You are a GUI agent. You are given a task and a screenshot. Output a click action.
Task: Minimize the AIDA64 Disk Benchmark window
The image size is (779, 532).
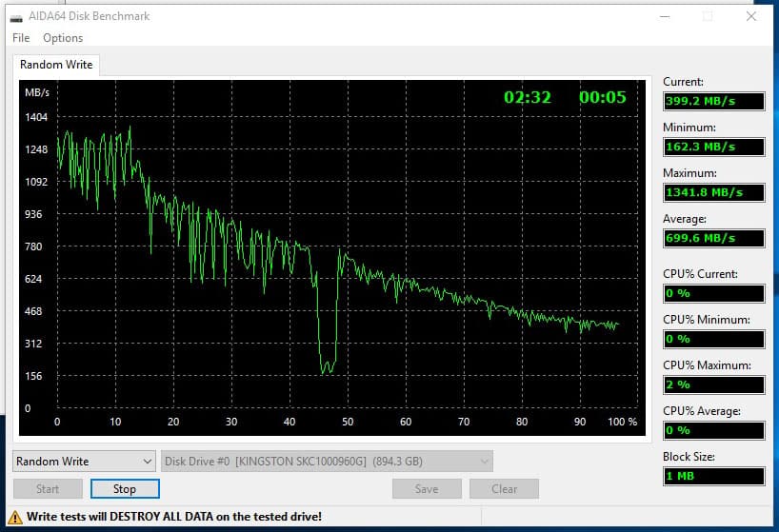tap(665, 16)
